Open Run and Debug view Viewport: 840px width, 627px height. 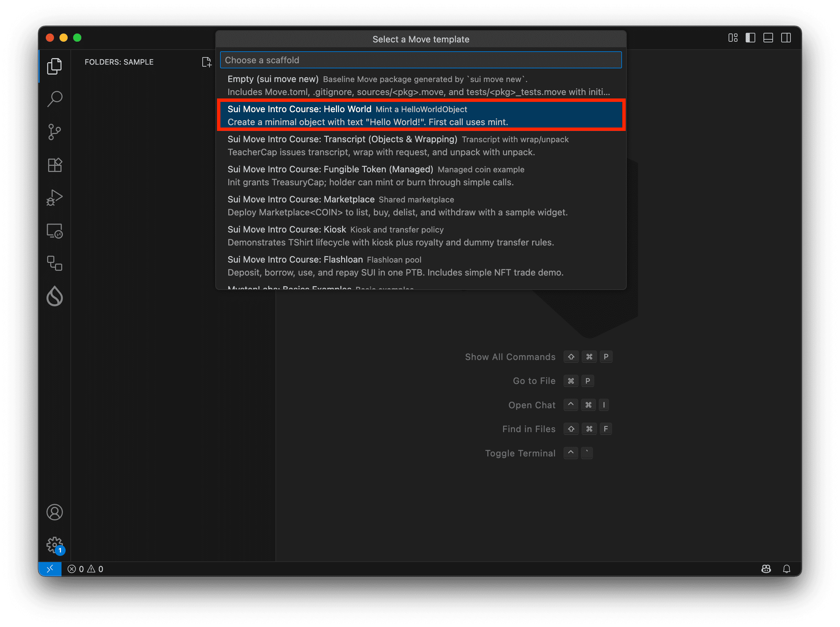pos(55,198)
